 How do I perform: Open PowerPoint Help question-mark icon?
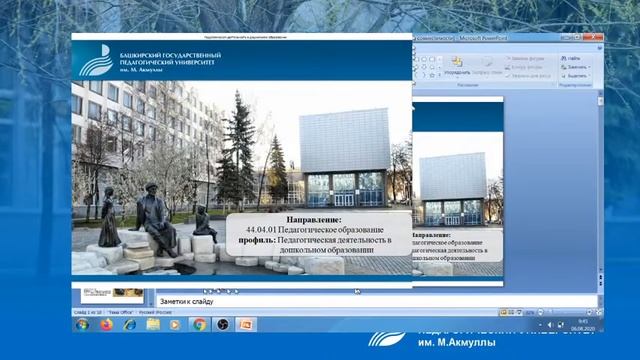point(600,47)
